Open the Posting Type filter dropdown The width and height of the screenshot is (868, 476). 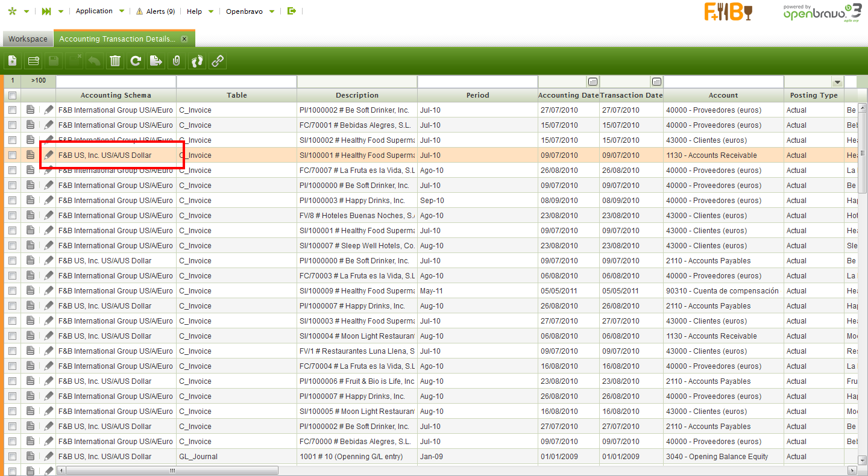[837, 82]
